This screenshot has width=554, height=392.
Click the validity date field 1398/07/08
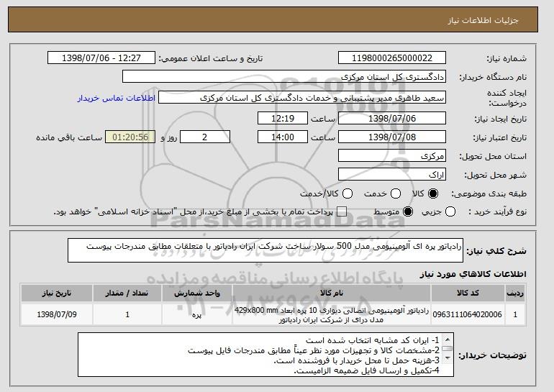(392, 137)
